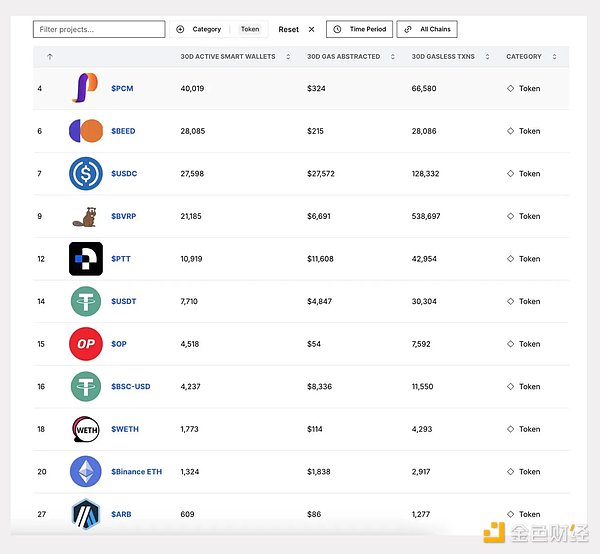Click the $PCM token logo icon

(x=85, y=89)
